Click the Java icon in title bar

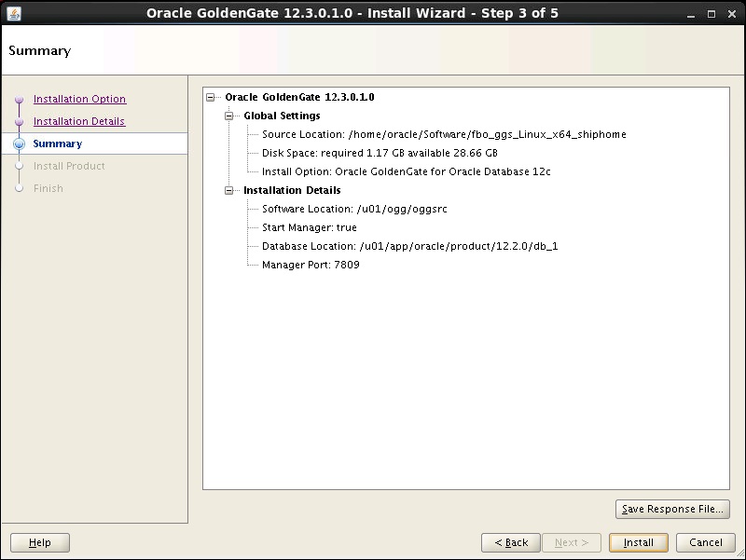14,13
